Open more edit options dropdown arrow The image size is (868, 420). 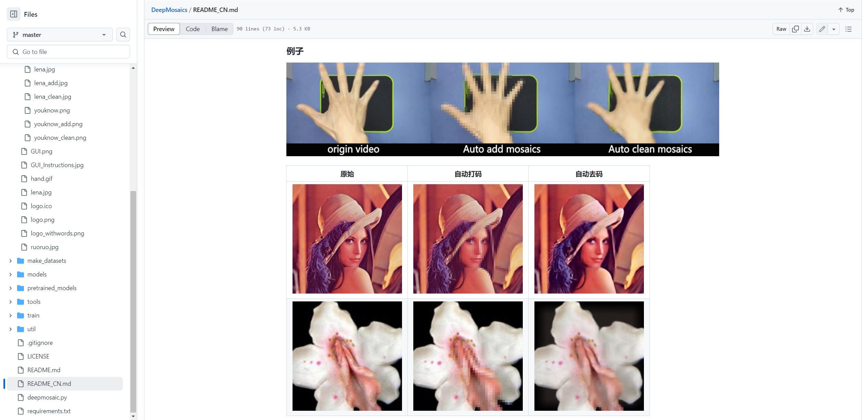(x=834, y=29)
